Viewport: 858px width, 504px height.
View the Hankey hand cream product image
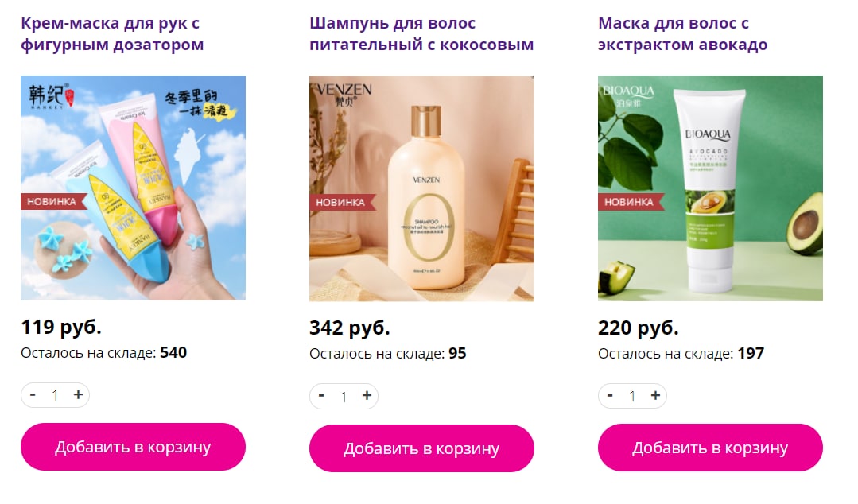133,188
